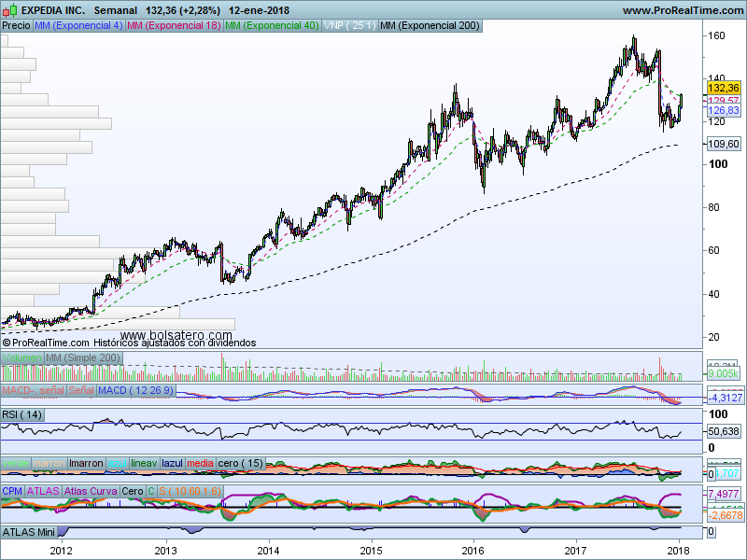Select the red media indicator label
Screen dimensions: 747x560
(x=200, y=463)
